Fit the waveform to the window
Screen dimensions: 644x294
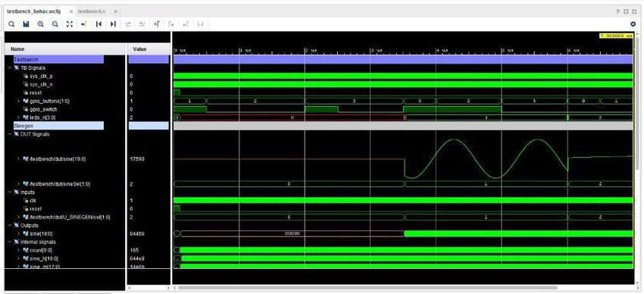click(70, 24)
